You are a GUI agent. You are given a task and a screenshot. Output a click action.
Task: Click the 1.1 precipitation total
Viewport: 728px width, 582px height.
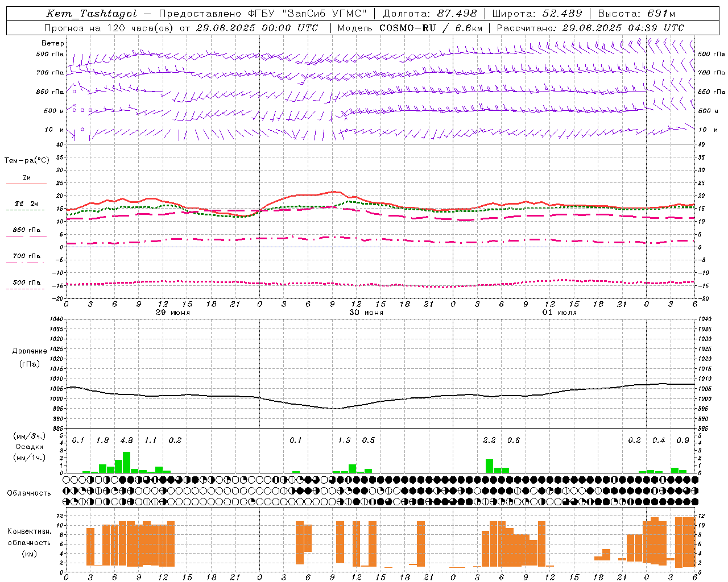151,440
